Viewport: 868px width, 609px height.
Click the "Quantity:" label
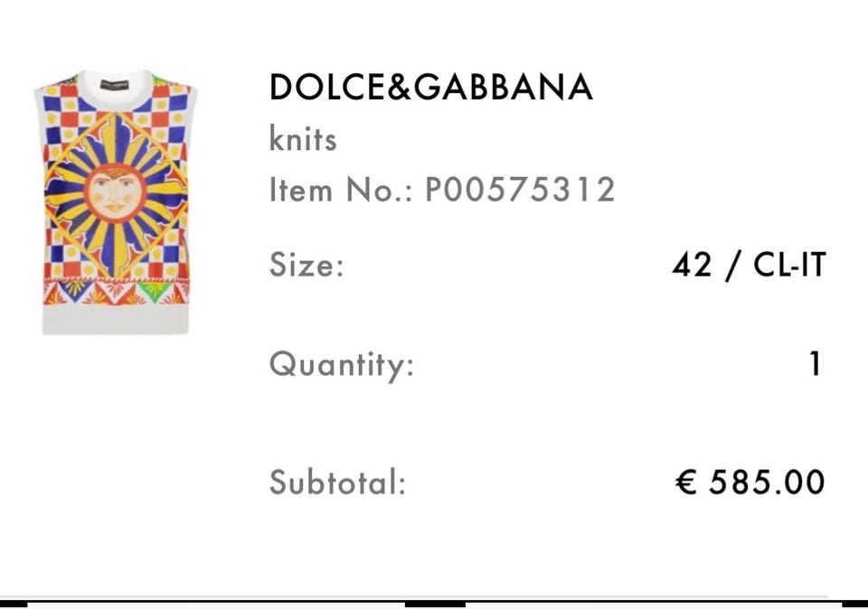[341, 365]
